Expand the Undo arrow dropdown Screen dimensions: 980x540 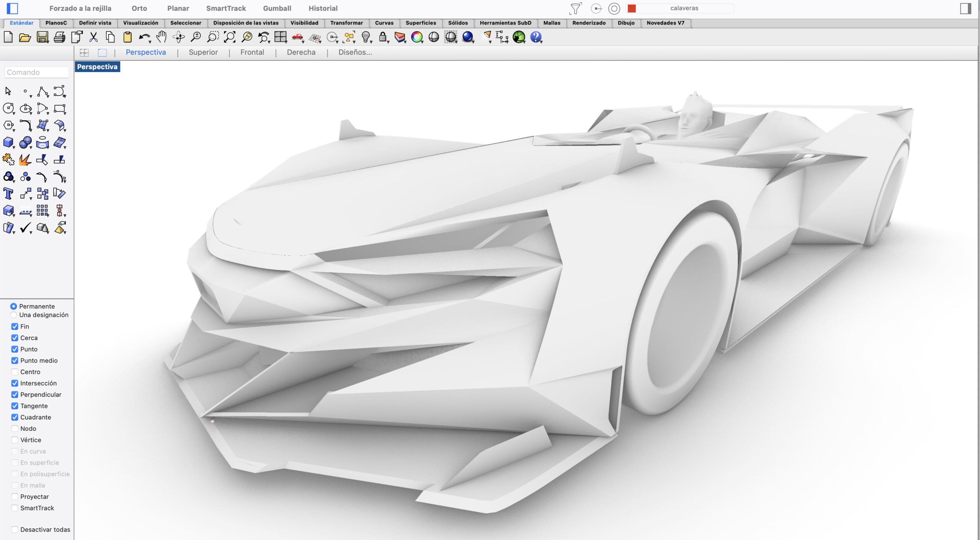pyautogui.click(x=150, y=41)
